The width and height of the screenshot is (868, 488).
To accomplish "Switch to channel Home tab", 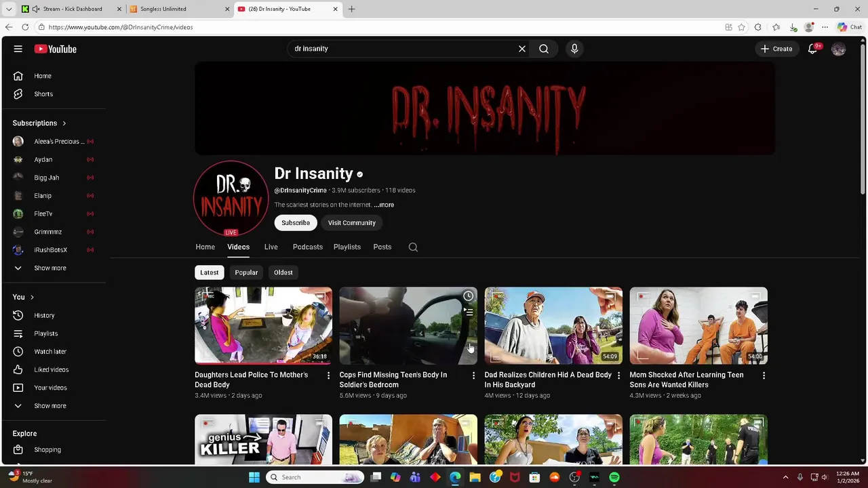I will point(205,247).
